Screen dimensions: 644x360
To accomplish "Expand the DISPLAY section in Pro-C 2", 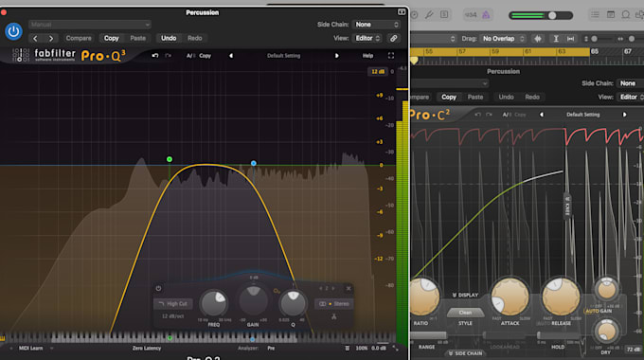I will 465,295.
